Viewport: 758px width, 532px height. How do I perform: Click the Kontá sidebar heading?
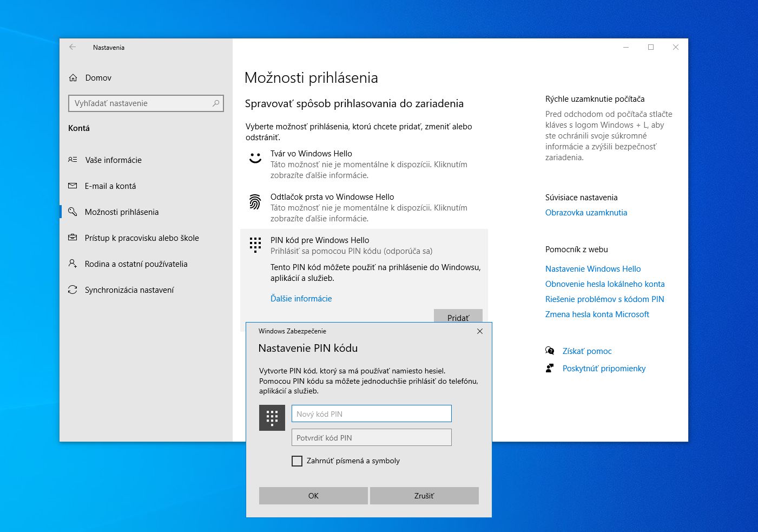point(79,128)
